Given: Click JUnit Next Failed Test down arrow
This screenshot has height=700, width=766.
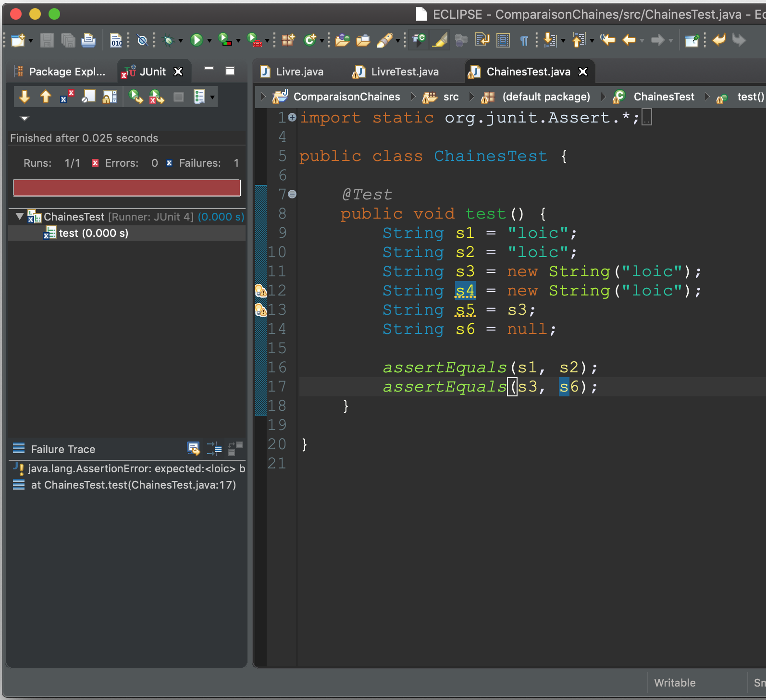Looking at the screenshot, I should click(x=25, y=97).
